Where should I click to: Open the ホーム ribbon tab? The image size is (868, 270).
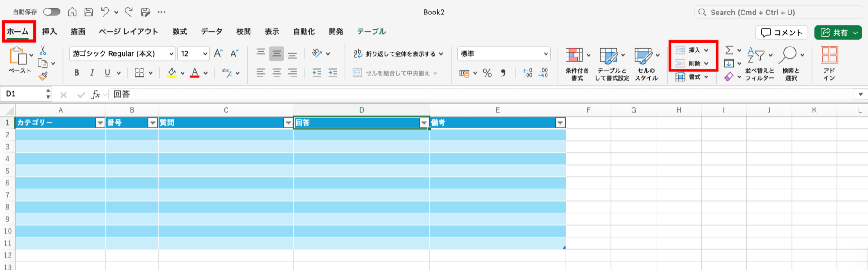pos(18,32)
